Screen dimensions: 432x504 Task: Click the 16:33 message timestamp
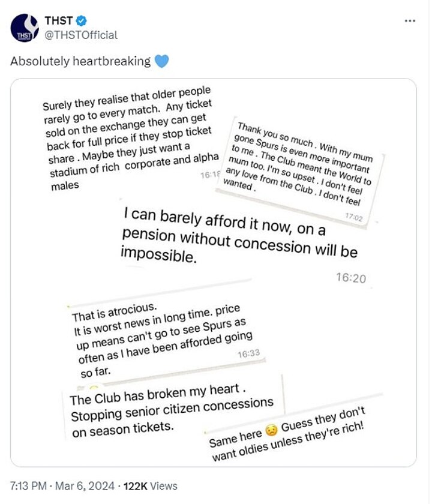coord(248,353)
